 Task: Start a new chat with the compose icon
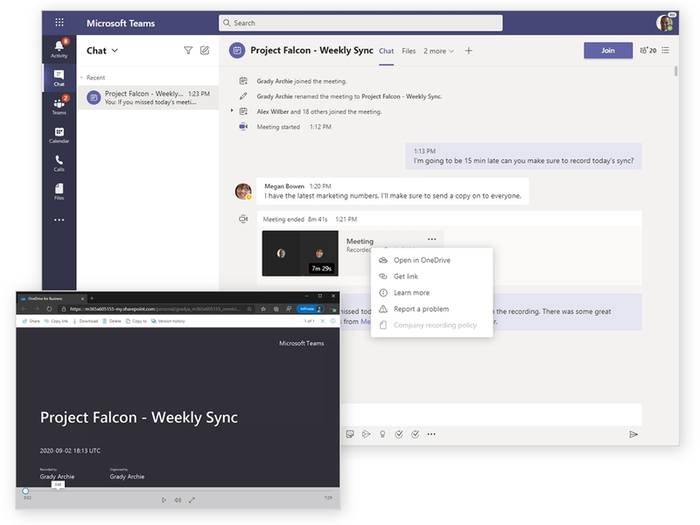coord(204,50)
